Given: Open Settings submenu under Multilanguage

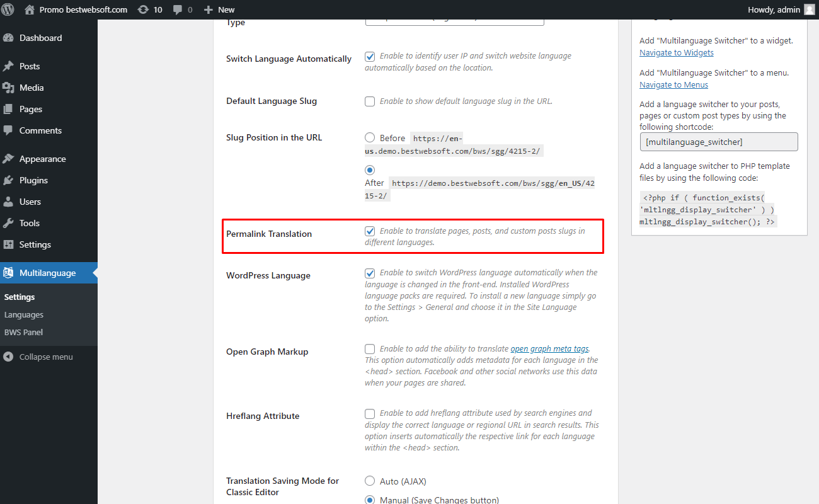Looking at the screenshot, I should (x=20, y=297).
